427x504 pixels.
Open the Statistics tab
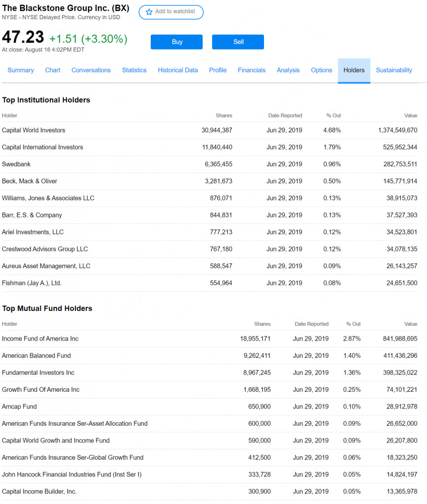(134, 70)
